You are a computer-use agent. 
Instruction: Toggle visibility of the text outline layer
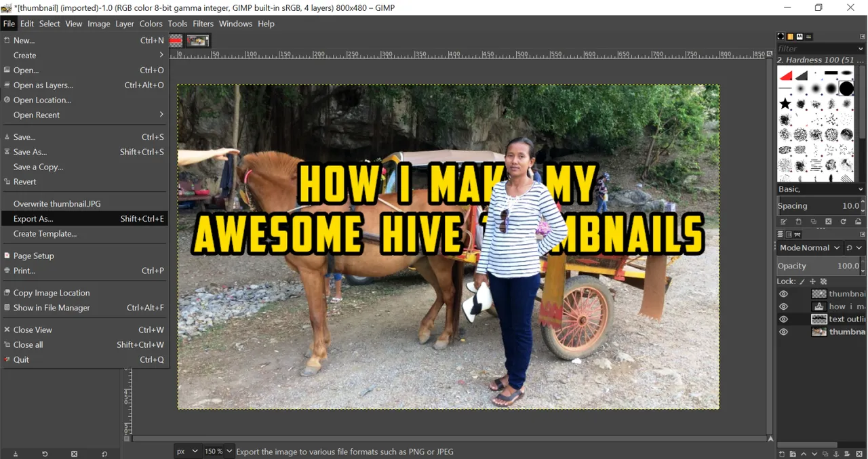(784, 319)
